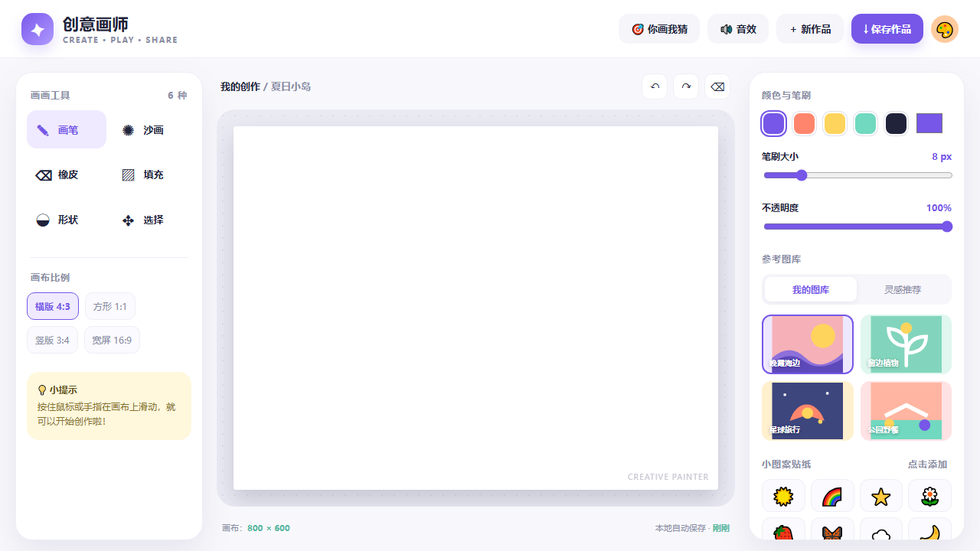Select the 形状 shape tool

[x=67, y=220]
